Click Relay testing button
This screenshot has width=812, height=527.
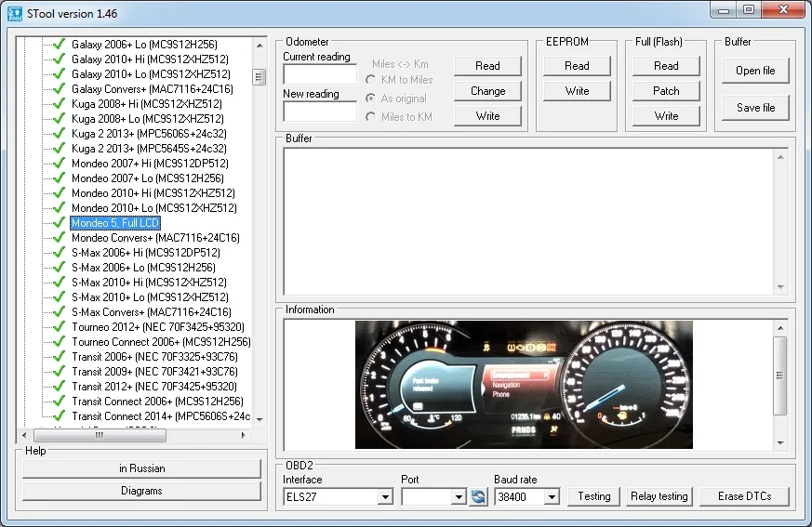pos(659,496)
